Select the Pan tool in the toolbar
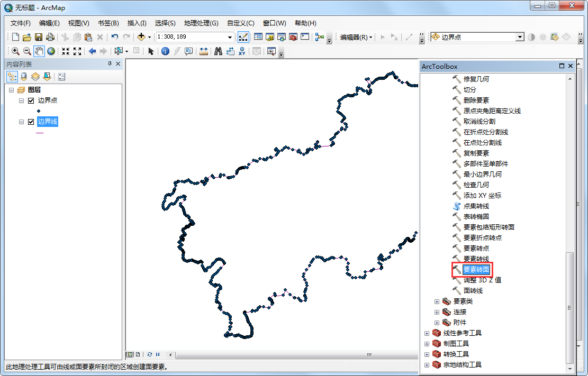Viewport: 588px width, 376px height. pos(38,51)
